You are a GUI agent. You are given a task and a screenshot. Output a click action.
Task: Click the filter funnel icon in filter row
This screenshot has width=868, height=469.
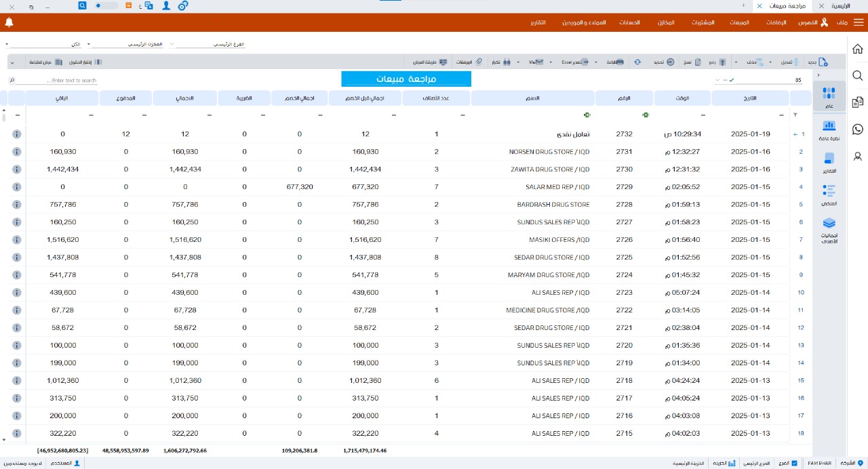(795, 115)
